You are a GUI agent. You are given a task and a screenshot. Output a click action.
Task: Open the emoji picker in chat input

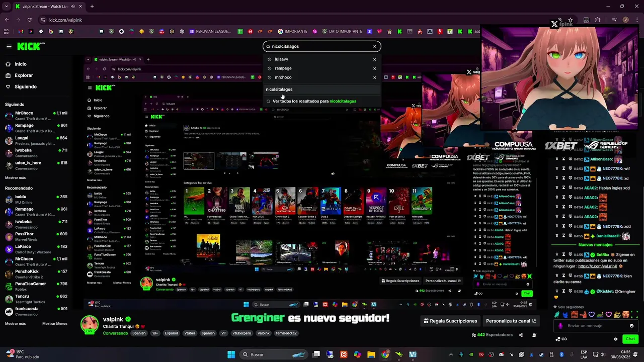(x=631, y=326)
